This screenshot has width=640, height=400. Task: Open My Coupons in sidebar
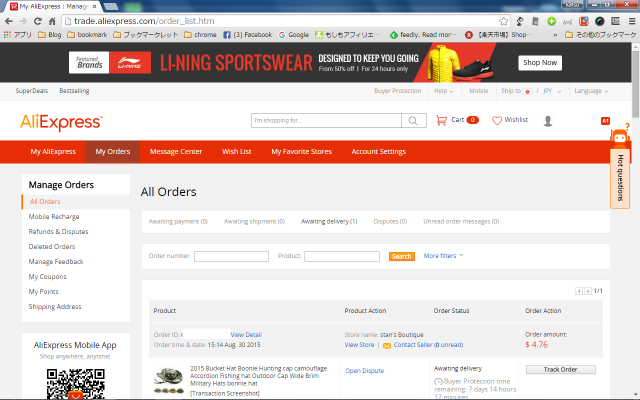tap(47, 277)
